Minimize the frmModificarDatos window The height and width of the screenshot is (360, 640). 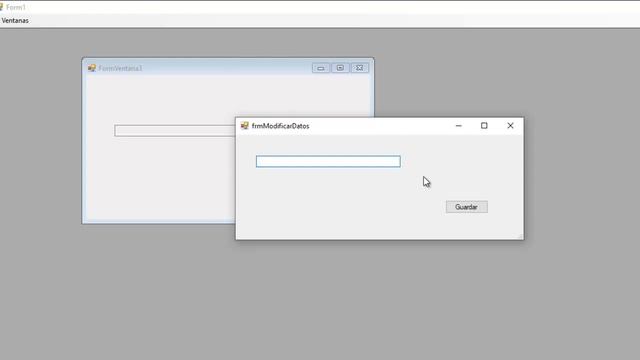tap(458, 126)
